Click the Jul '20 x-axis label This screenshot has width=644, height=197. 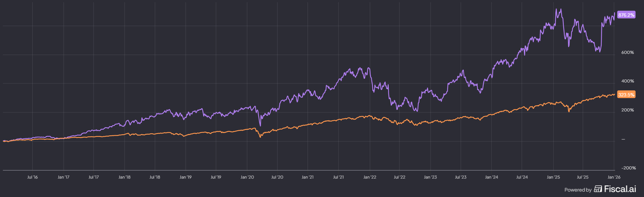[277, 177]
